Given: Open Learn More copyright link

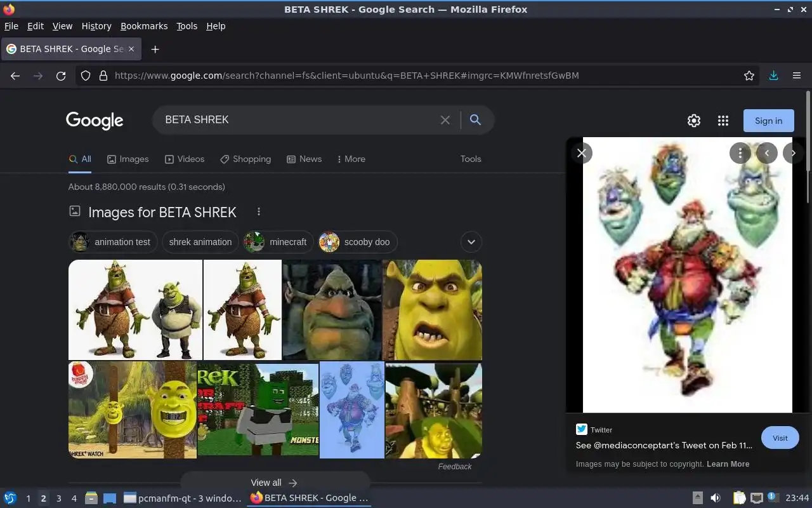Looking at the screenshot, I should (x=728, y=464).
